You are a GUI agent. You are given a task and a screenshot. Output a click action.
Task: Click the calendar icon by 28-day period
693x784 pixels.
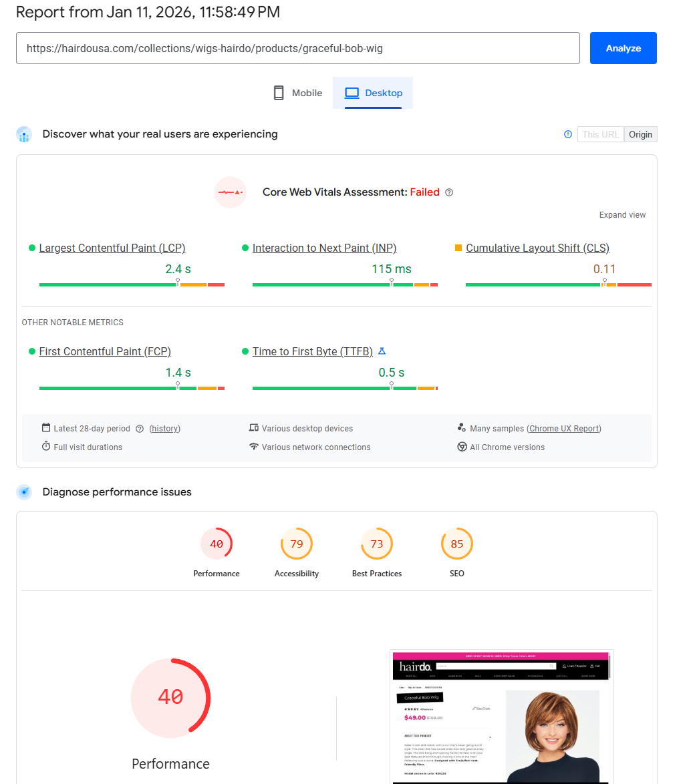(46, 427)
